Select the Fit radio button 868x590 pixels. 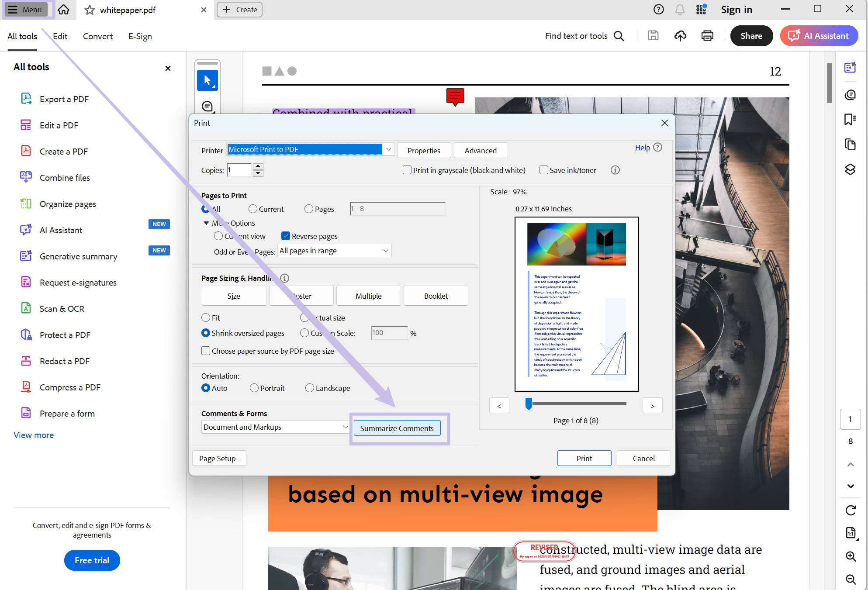coord(205,317)
